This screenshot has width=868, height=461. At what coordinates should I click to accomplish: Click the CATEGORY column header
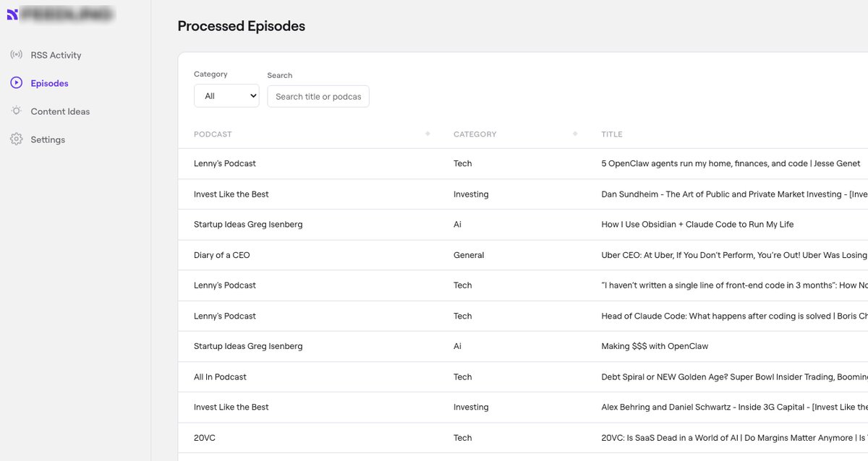(475, 134)
